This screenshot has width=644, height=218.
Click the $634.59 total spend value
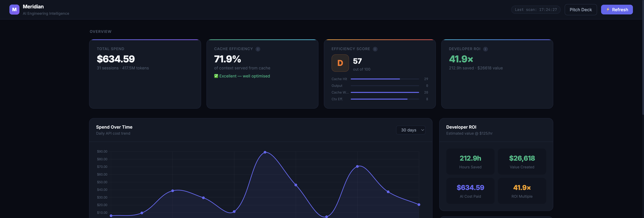pyautogui.click(x=115, y=59)
